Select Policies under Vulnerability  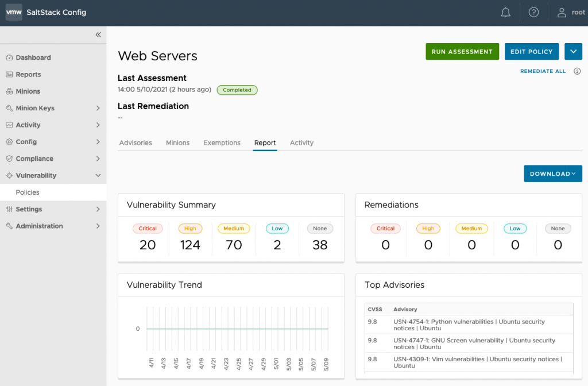tap(28, 192)
